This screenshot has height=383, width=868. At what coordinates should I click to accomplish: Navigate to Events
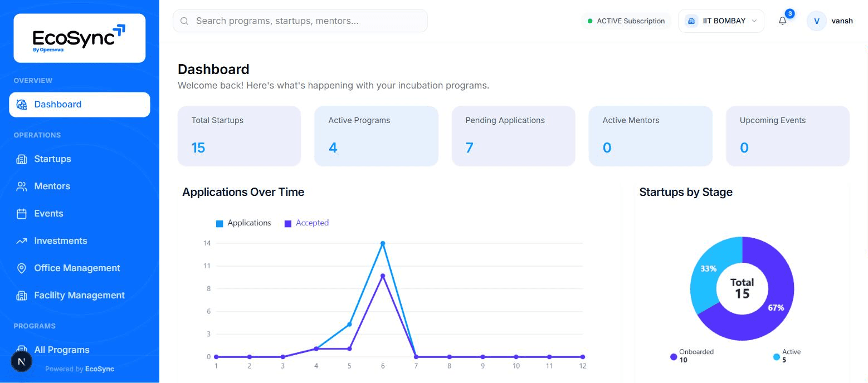[x=80, y=214]
